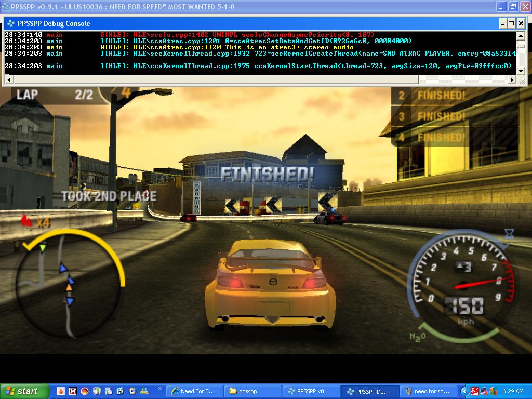
Task: Launch the red M quick launch icon
Action: pos(73,391)
